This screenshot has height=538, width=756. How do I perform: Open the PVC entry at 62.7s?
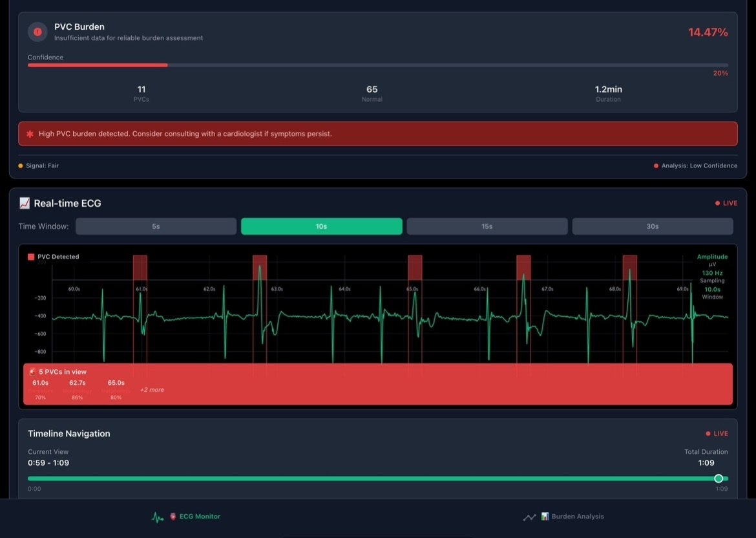[77, 389]
